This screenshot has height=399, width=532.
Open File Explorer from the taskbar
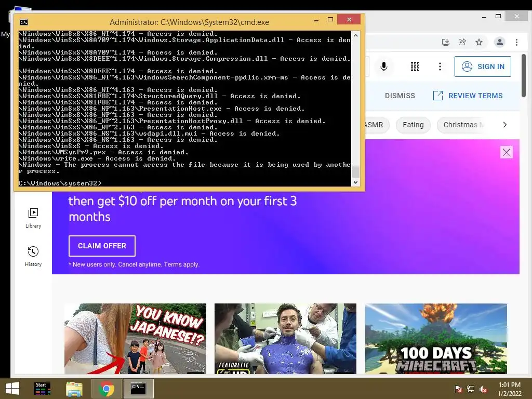coord(74,389)
